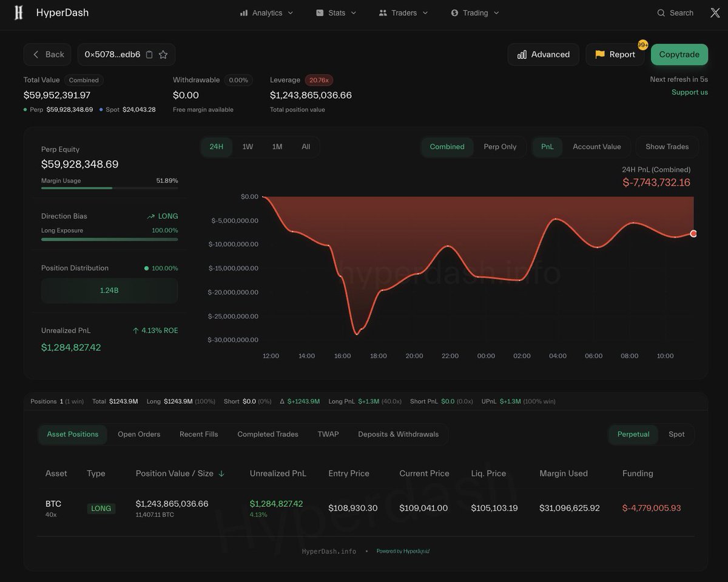This screenshot has height=582, width=728.
Task: Switch to Spot positions
Action: pyautogui.click(x=676, y=434)
